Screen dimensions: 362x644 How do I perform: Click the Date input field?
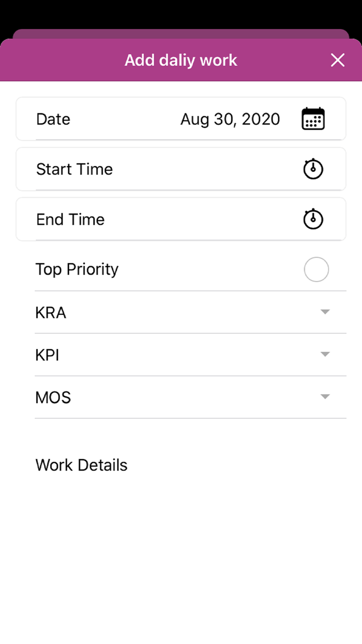click(x=155, y=119)
